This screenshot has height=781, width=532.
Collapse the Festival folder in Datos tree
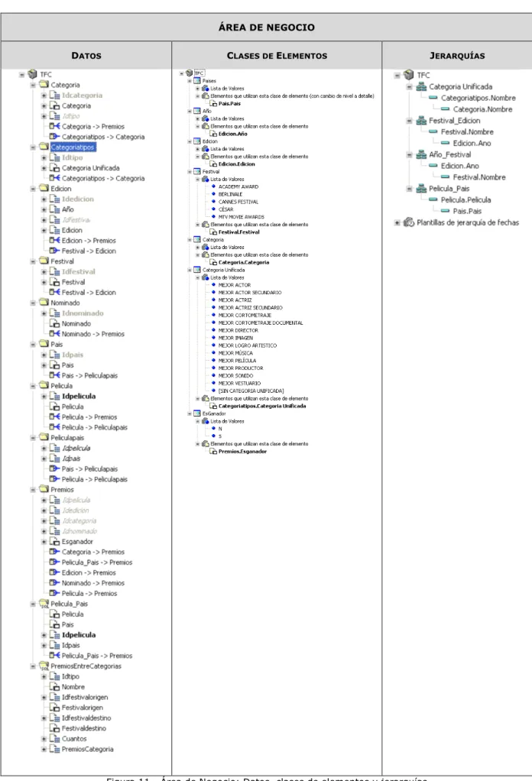(x=33, y=261)
